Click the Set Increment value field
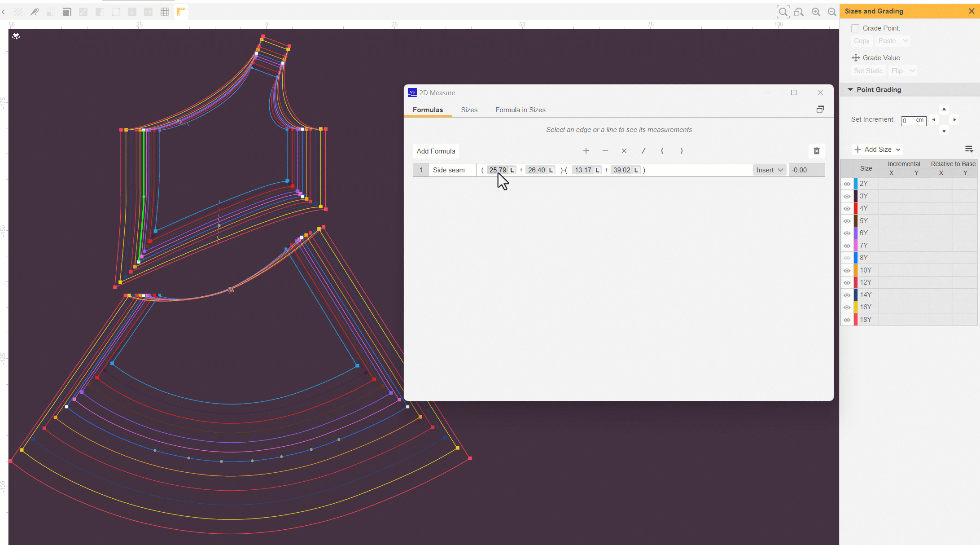Screen dimensions: 980x545 click(x=913, y=120)
